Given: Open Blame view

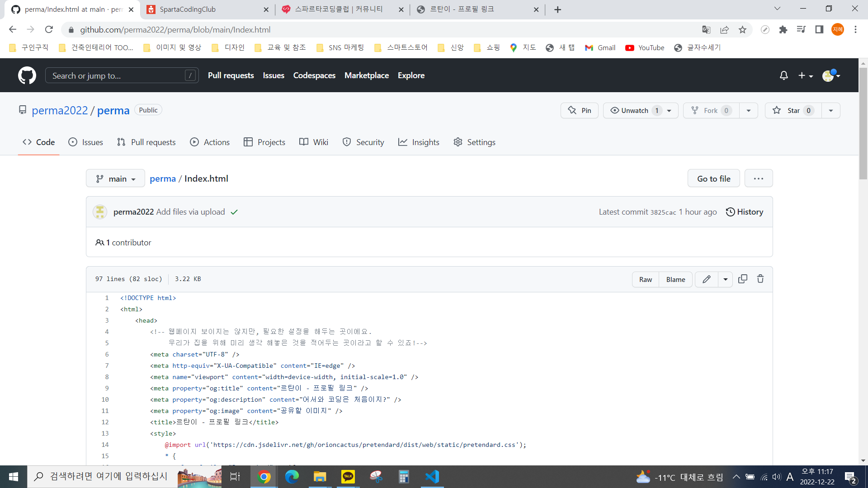Looking at the screenshot, I should tap(676, 279).
